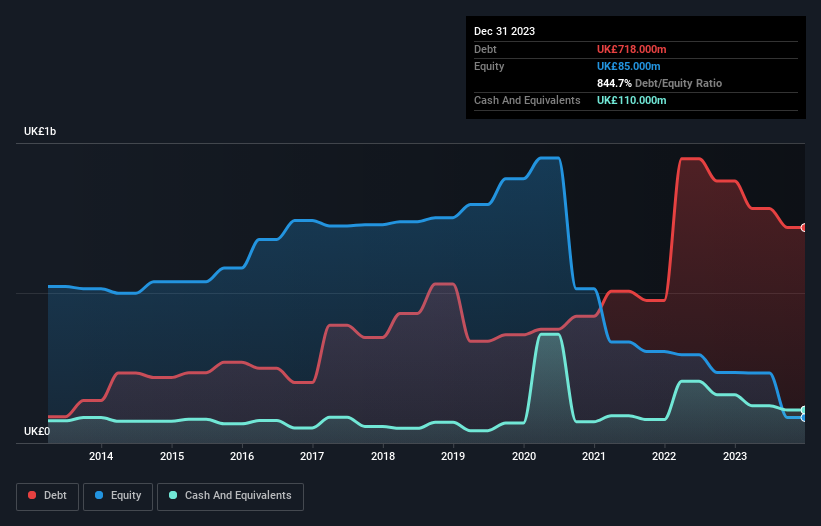Select the blue Equity endpoint marker
Screen dimensions: 821x526
coord(804,418)
